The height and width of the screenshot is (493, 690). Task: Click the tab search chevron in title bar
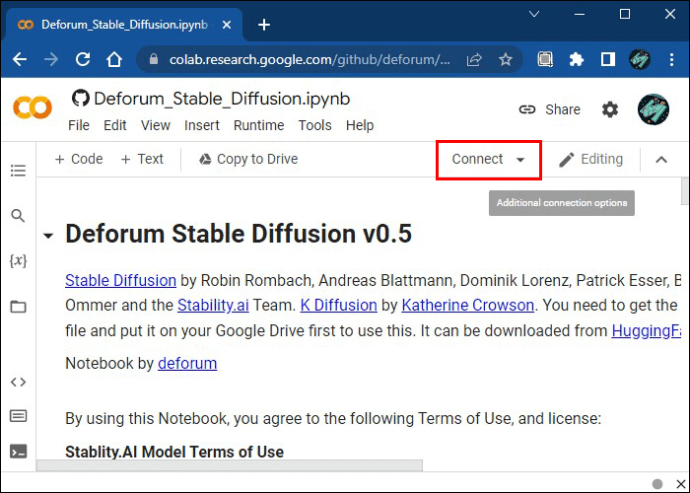click(x=534, y=14)
